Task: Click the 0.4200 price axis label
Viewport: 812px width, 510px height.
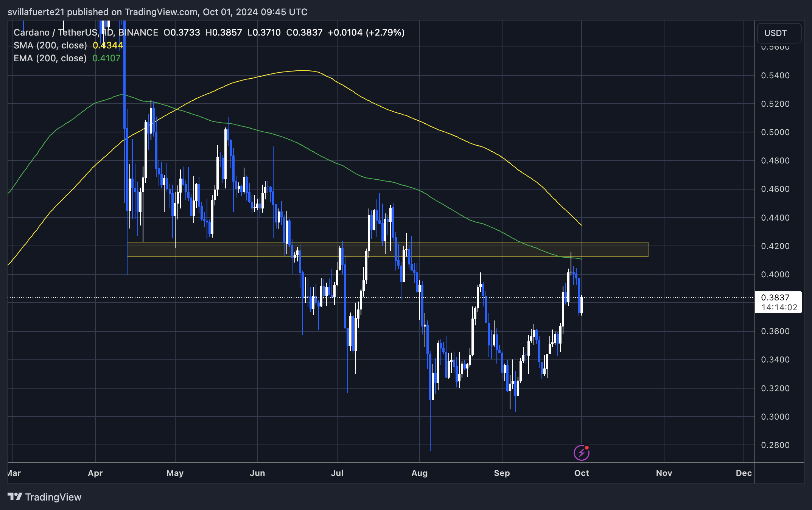Action: [775, 246]
